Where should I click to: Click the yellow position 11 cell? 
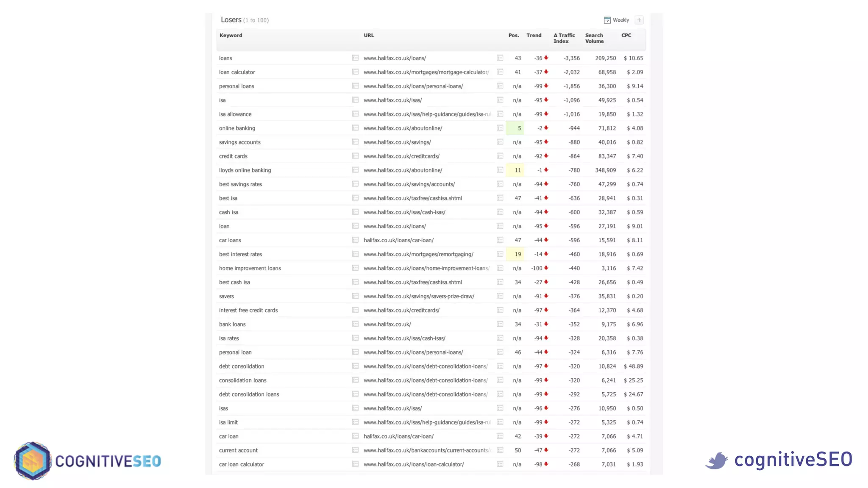click(x=515, y=170)
